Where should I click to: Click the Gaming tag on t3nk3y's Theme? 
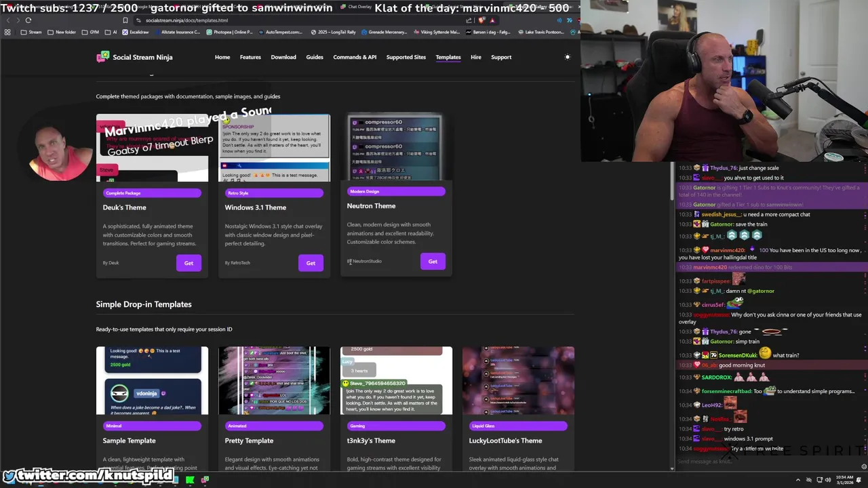pyautogui.click(x=396, y=426)
